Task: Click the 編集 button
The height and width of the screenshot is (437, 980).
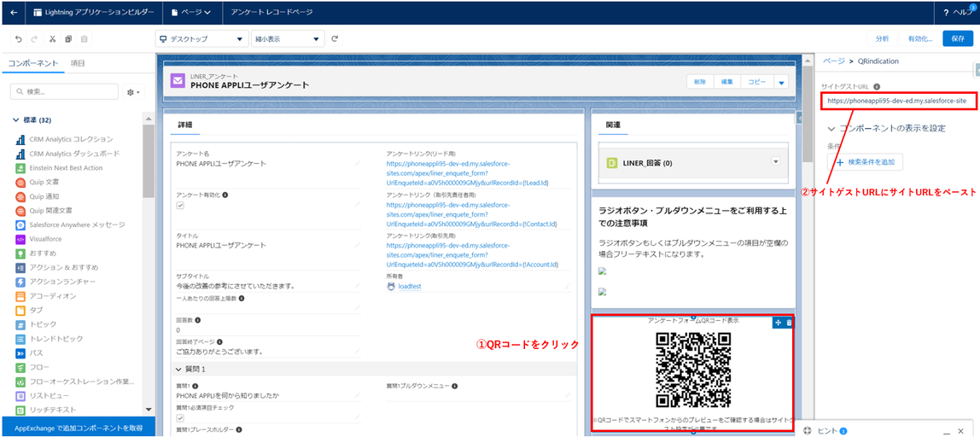Action: (726, 82)
